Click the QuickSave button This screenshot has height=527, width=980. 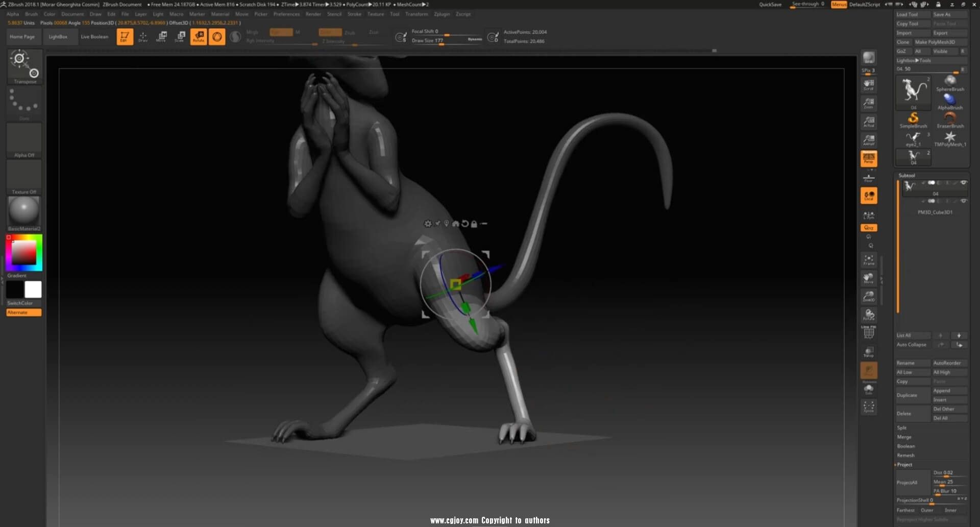770,5
